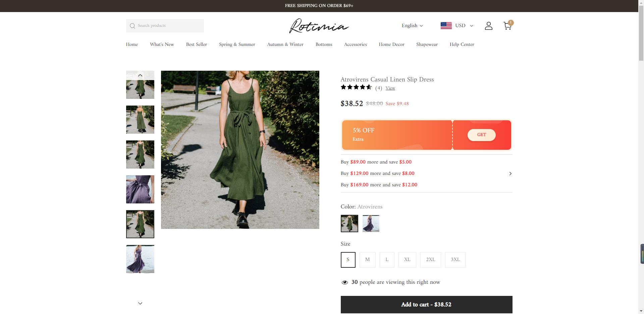Select the highlighted green dress thumbnail

(140, 224)
